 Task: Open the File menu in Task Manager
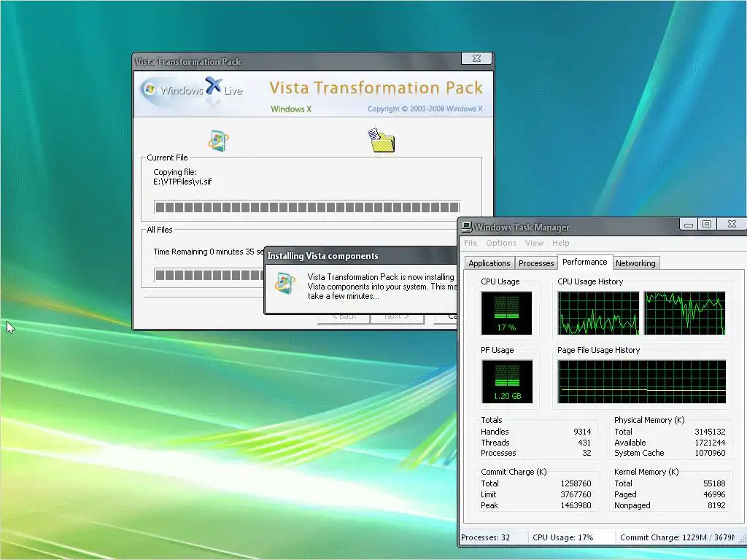pos(471,243)
